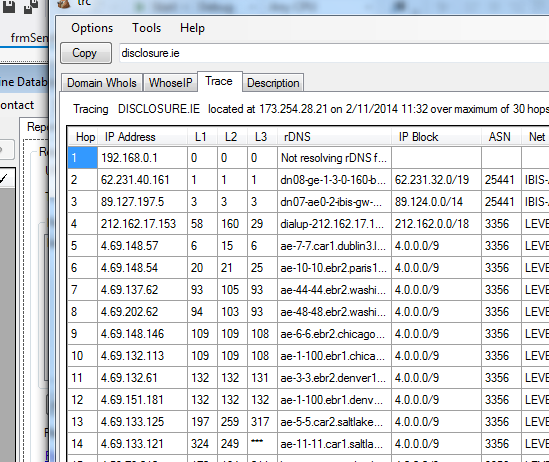This screenshot has height=462, width=549.
Task: Open the Options menu
Action: [92, 28]
